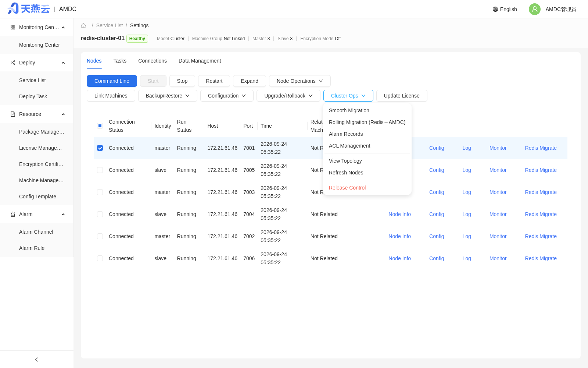The image size is (588, 368).
Task: Open Service List in sidebar
Action: coord(32,80)
